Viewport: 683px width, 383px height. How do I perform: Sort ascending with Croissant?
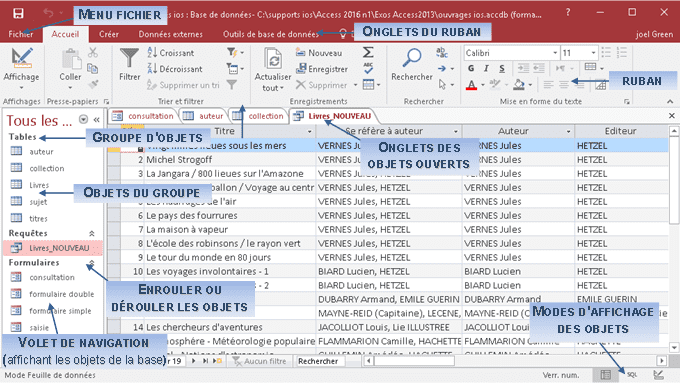171,53
